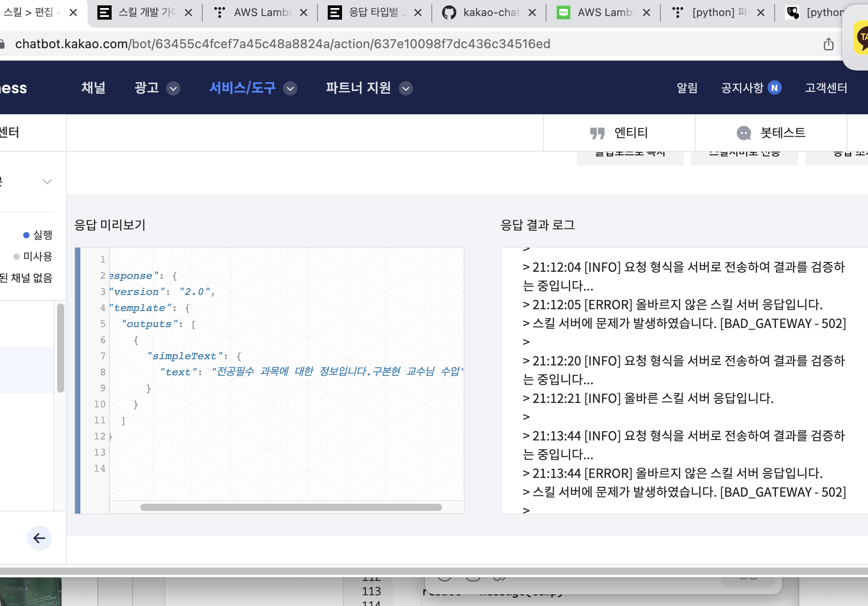Click horizontal scrollbar of JSON preview
This screenshot has height=606, width=868.
291,507
